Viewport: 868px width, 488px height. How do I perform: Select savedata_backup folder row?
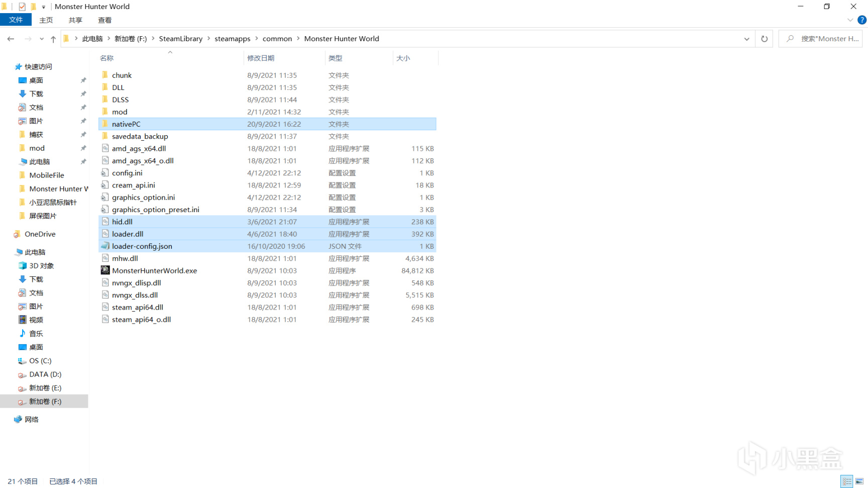[x=267, y=136]
